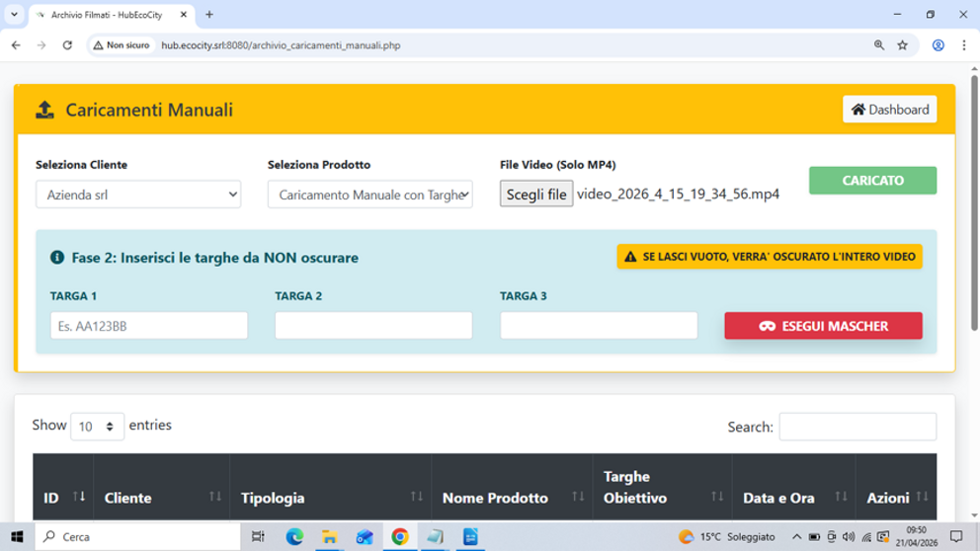Click the Non sicuro security indicator
Viewport: 980px width, 551px height.
pyautogui.click(x=122, y=45)
